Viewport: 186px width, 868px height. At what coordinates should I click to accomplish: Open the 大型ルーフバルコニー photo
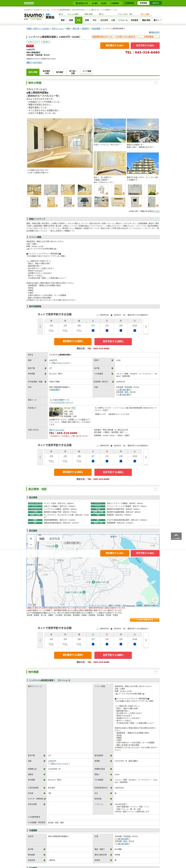click(x=110, y=130)
